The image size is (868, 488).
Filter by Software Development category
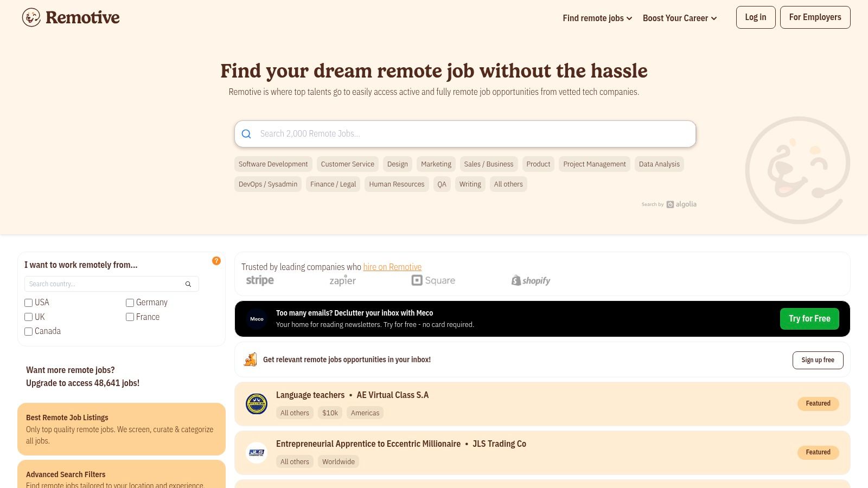click(273, 164)
